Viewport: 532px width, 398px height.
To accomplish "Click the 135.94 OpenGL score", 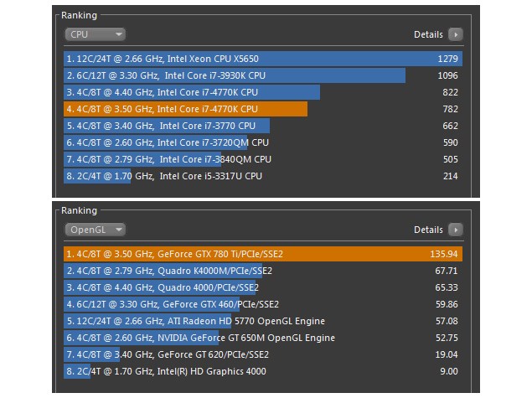I will click(x=444, y=254).
